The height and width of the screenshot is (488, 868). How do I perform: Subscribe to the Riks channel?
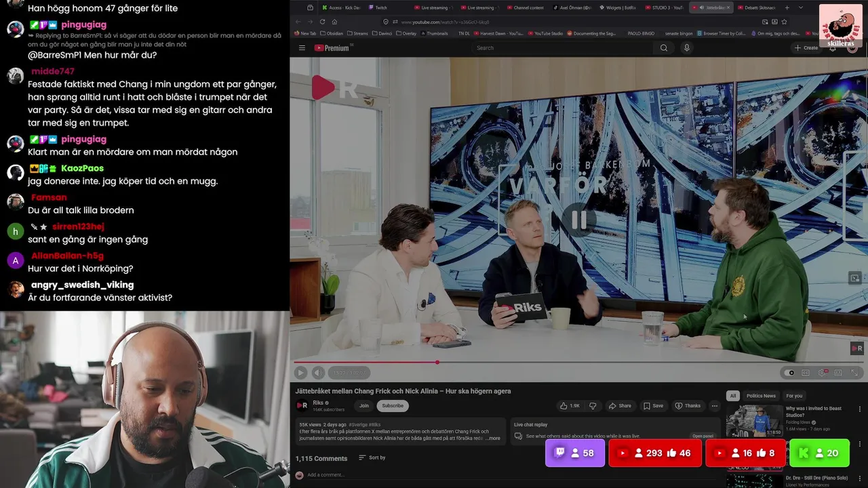coord(393,406)
